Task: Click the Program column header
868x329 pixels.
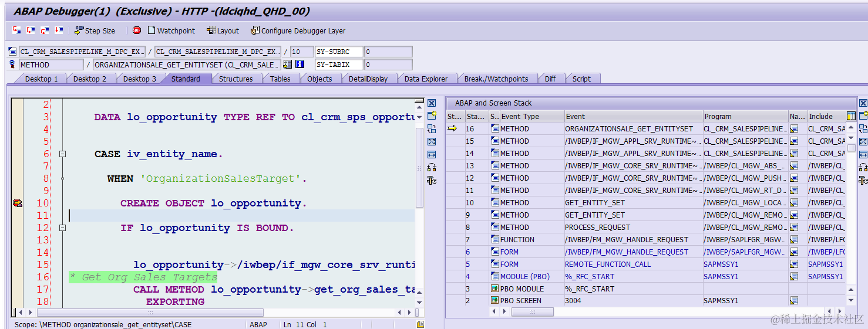Action: (745, 116)
